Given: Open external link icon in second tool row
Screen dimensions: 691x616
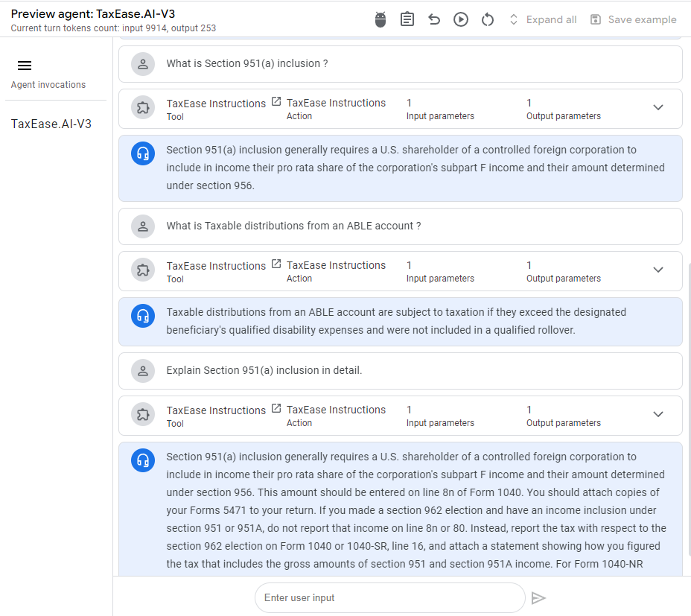Looking at the screenshot, I should click(x=276, y=264).
